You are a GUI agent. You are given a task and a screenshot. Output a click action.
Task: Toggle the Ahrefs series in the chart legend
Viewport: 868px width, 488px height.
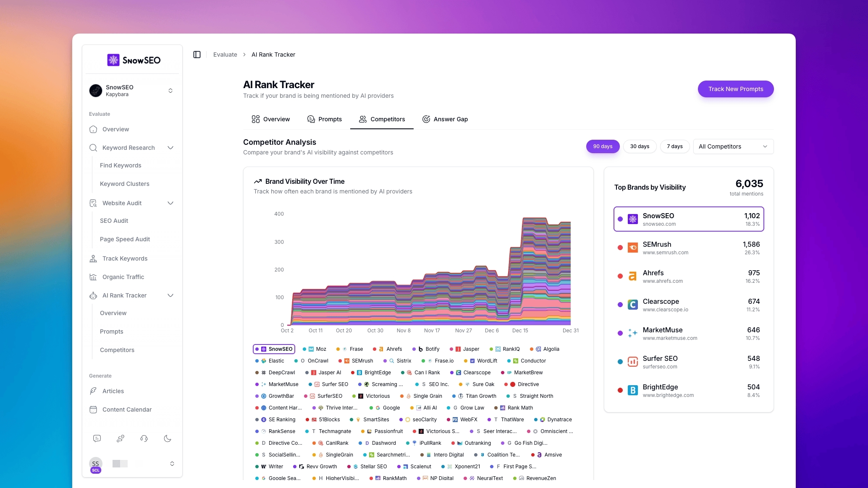387,349
